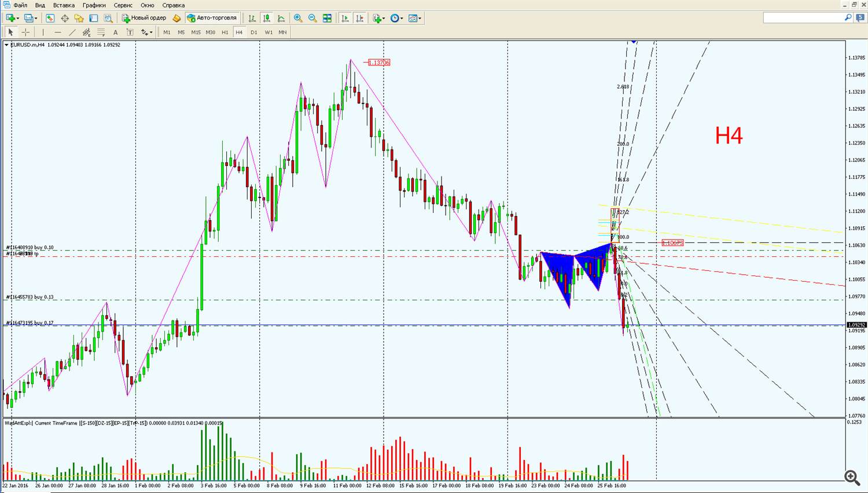Switch to D1 timeframe
The image size is (868, 493).
(253, 32)
